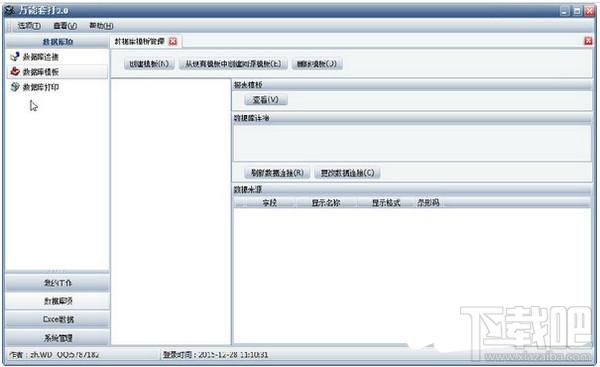Click the 创建模板(N) button
The width and height of the screenshot is (600, 367).
[x=149, y=64]
